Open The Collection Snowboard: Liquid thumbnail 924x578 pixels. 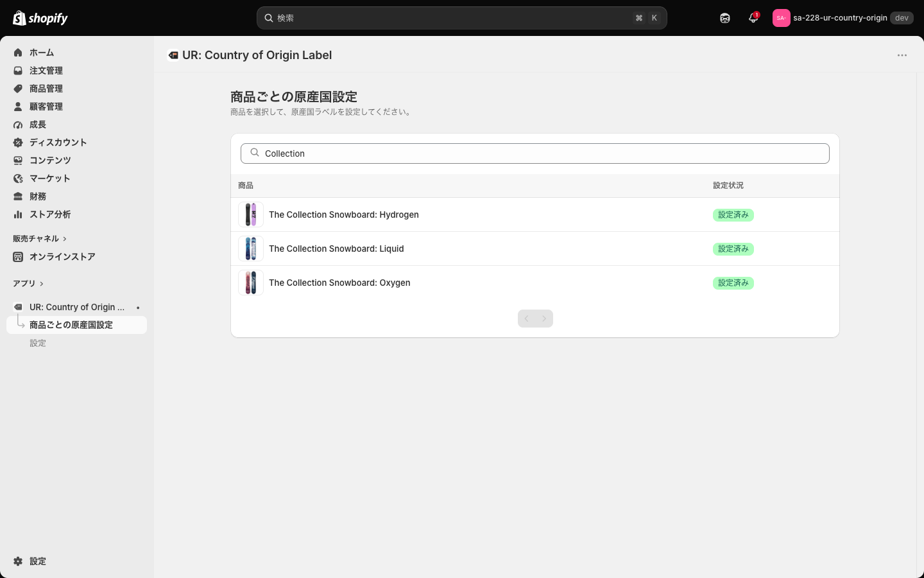tap(251, 249)
